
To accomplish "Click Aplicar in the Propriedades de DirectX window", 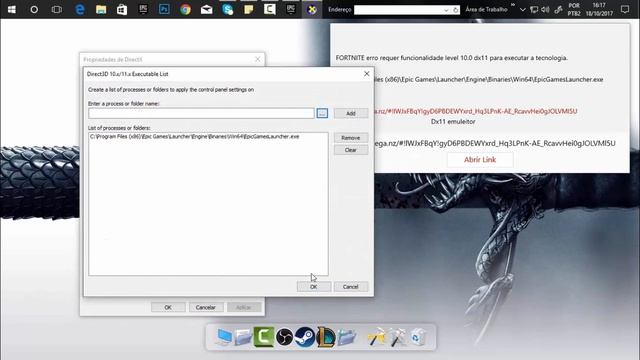I will 244,307.
